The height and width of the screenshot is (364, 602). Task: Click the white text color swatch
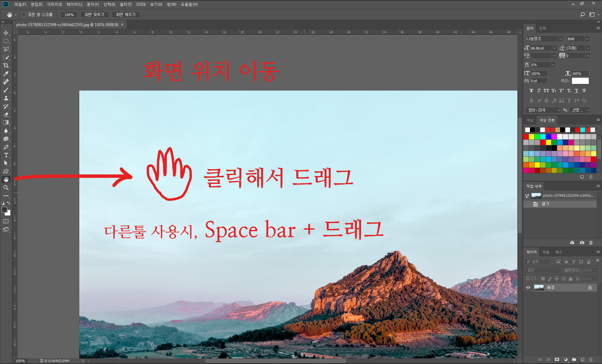[x=580, y=81]
